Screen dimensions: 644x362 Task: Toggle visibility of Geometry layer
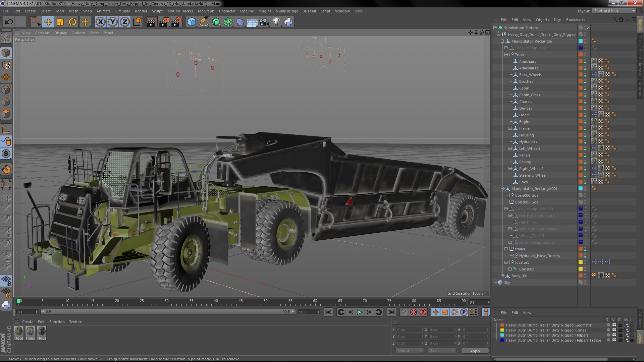(x=614, y=325)
